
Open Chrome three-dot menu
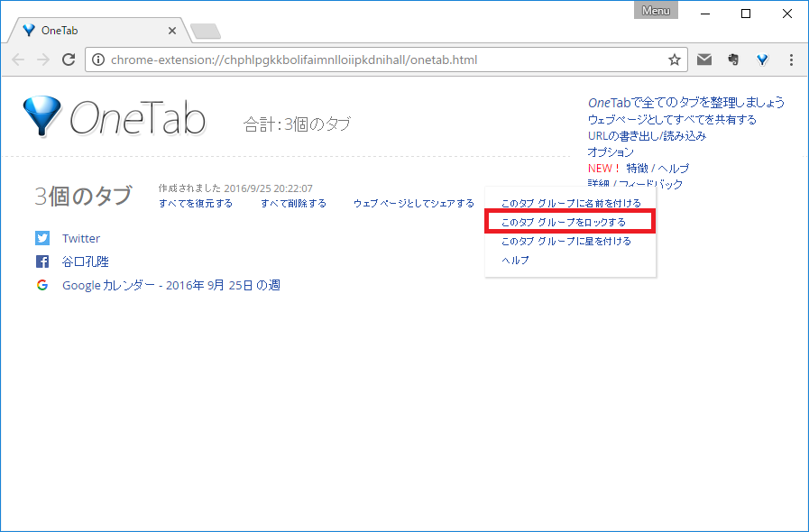(791, 60)
